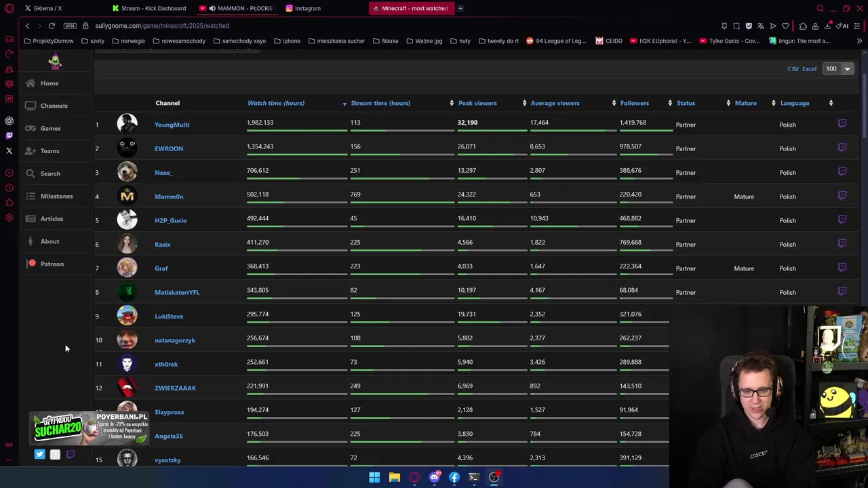The image size is (868, 488).
Task: Sort by Watch time (hours) header
Action: click(x=276, y=103)
